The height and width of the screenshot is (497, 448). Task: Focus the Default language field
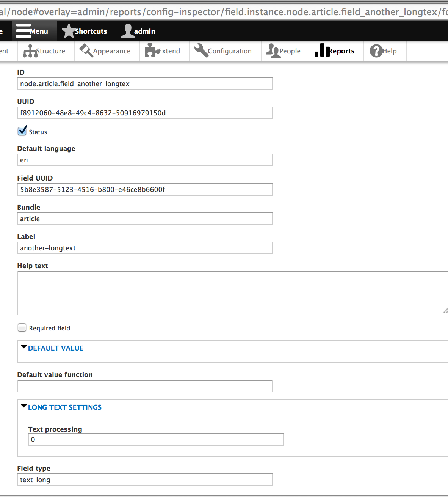[145, 160]
